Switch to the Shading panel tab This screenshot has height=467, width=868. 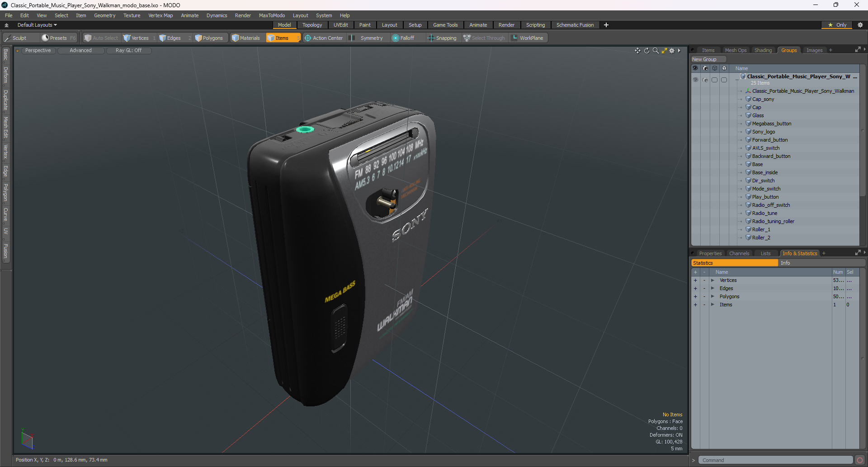point(763,50)
